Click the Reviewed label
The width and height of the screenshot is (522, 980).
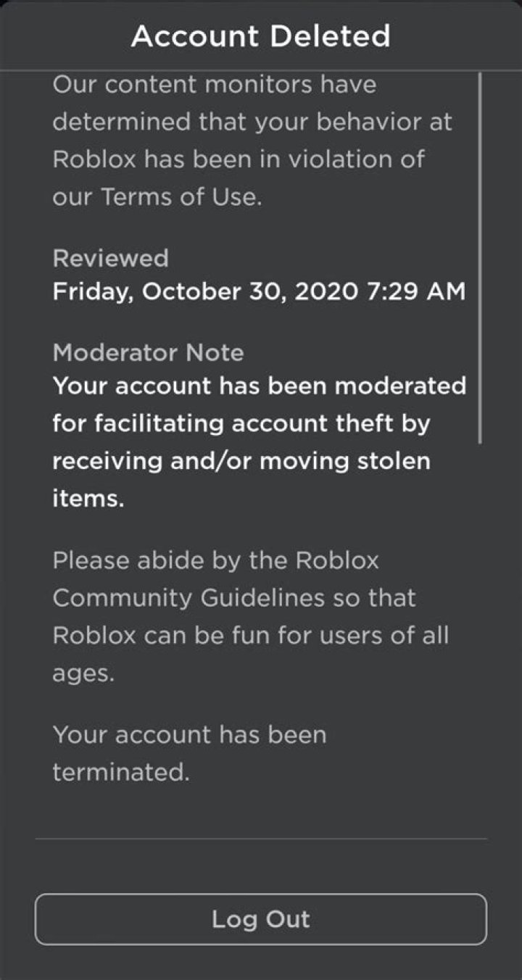[x=110, y=258]
